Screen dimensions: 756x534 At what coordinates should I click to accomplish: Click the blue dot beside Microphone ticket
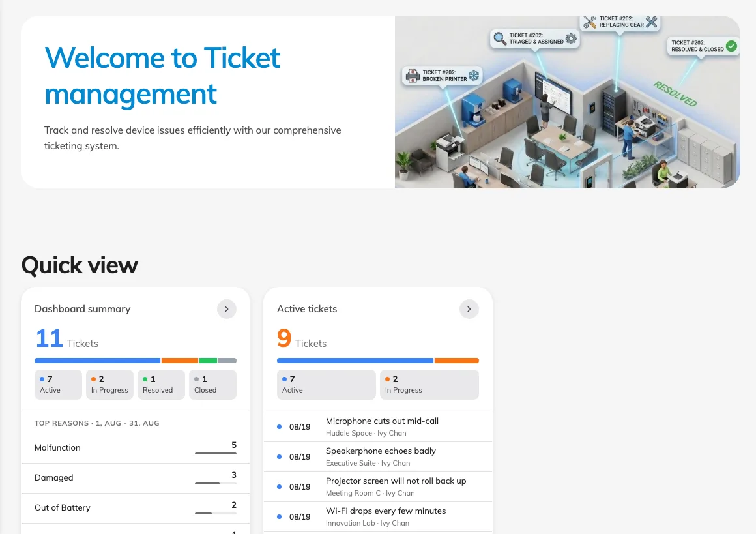pyautogui.click(x=279, y=427)
